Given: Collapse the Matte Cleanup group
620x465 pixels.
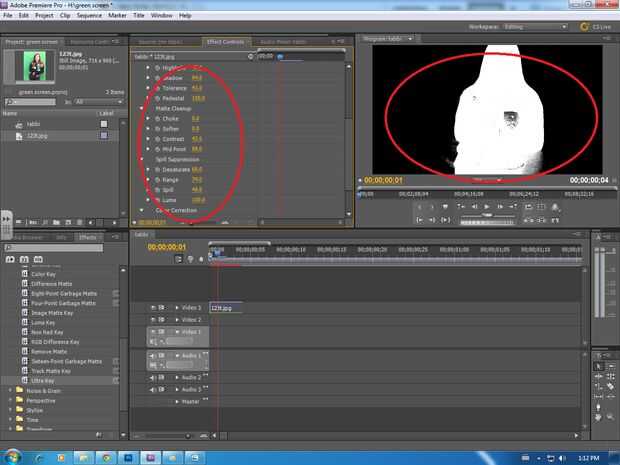Looking at the screenshot, I should pos(142,108).
